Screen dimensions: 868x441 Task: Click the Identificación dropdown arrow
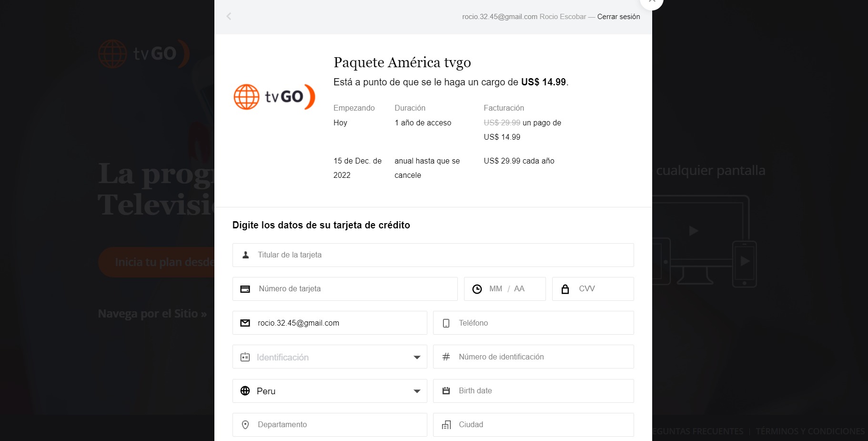click(x=417, y=358)
